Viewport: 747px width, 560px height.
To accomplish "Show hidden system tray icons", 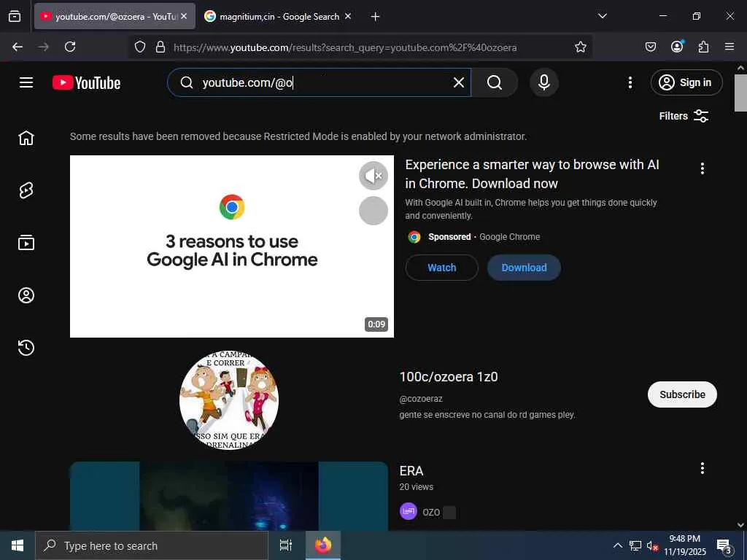I will click(x=617, y=545).
